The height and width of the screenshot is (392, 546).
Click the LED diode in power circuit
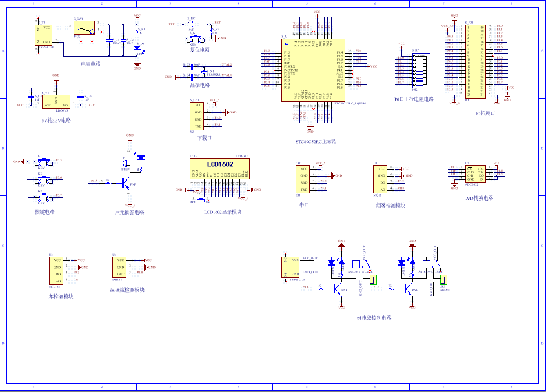click(x=137, y=48)
